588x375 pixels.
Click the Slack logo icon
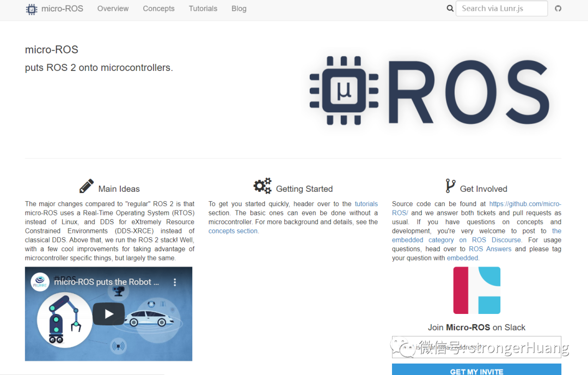pos(477,291)
